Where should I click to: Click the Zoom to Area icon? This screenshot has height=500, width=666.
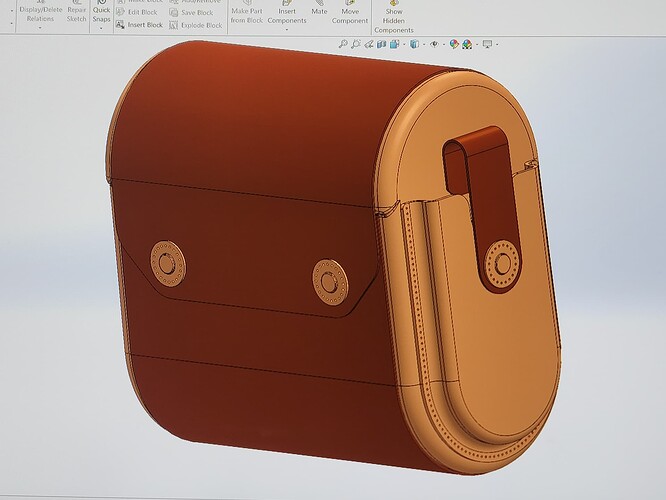point(356,44)
